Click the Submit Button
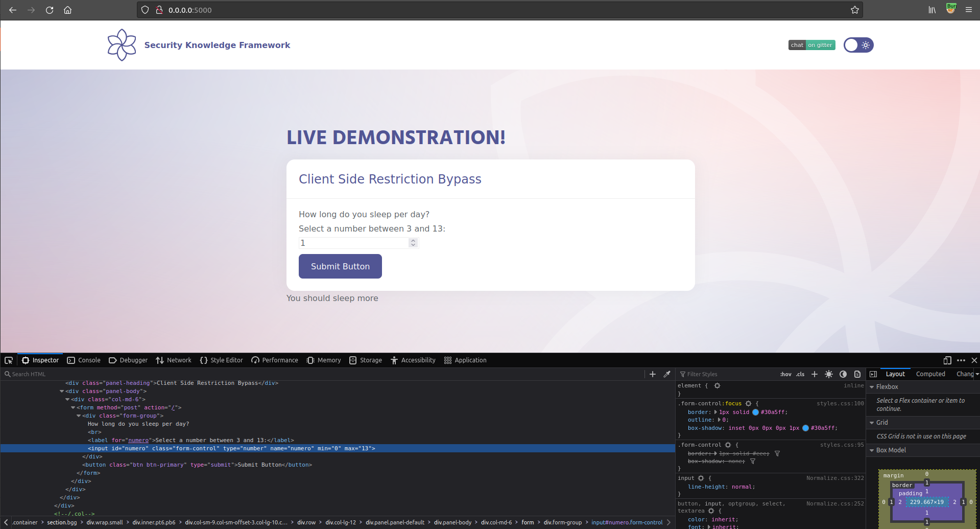Viewport: 980px width, 529px height. pos(340,266)
